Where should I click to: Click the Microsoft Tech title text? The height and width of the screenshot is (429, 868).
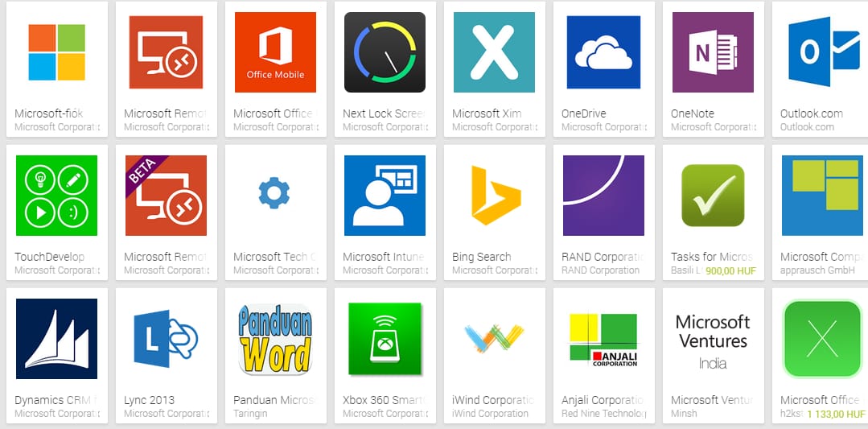274,257
